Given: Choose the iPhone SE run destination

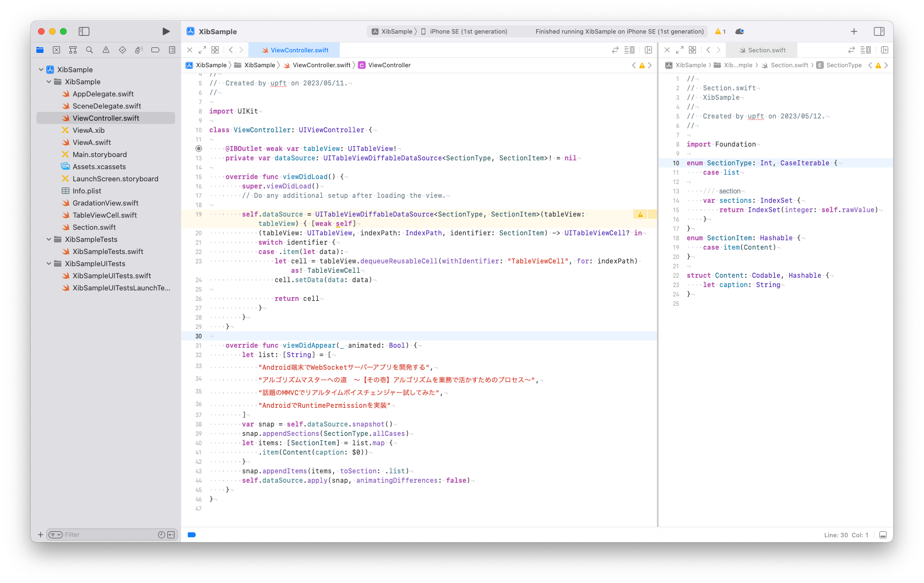Looking at the screenshot, I should [464, 31].
